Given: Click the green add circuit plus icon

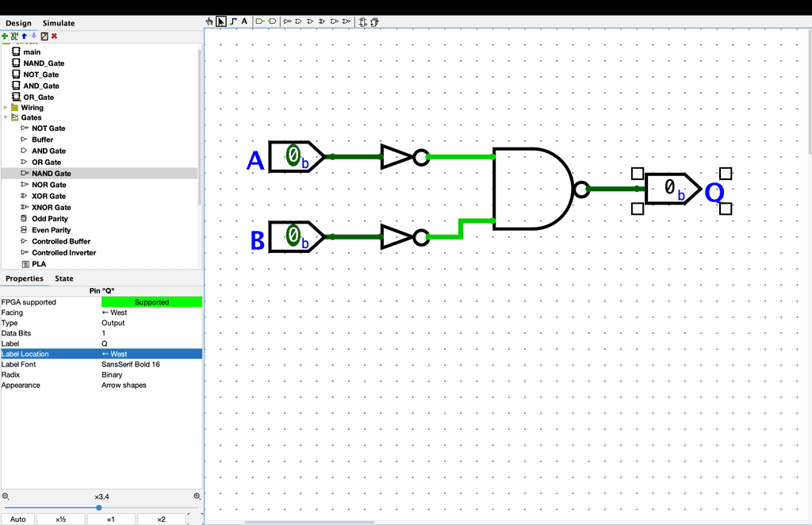Looking at the screenshot, I should [x=5, y=36].
